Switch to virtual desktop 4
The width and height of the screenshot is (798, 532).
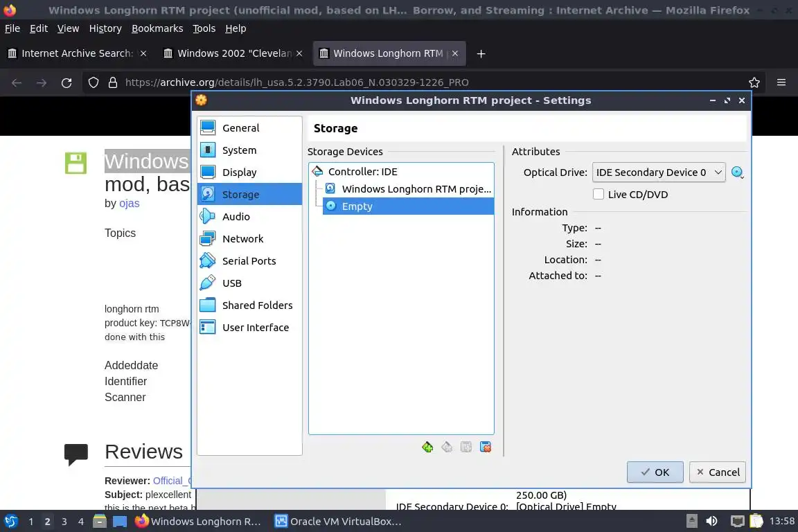click(81, 522)
